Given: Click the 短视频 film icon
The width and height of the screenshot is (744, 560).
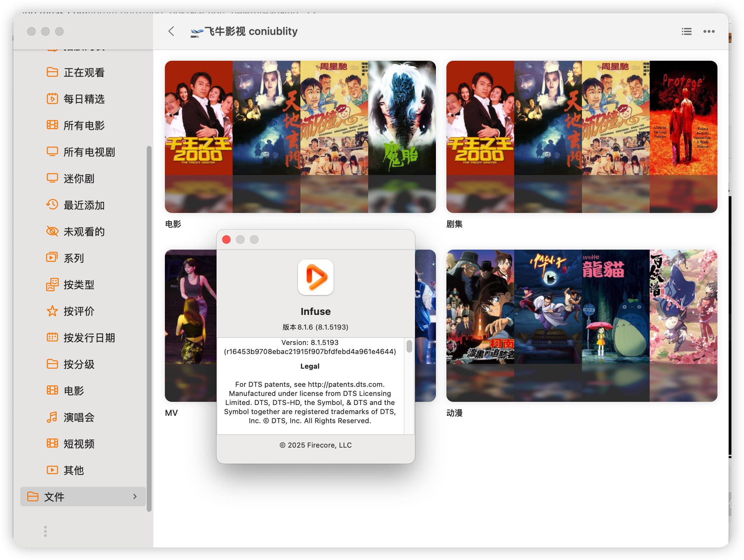Looking at the screenshot, I should point(52,443).
